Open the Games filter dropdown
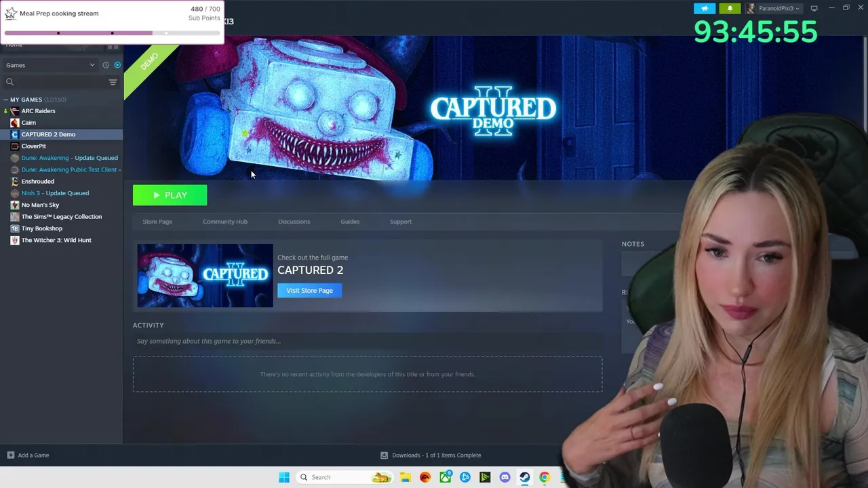Viewport: 868px width, 488px height. coord(50,65)
